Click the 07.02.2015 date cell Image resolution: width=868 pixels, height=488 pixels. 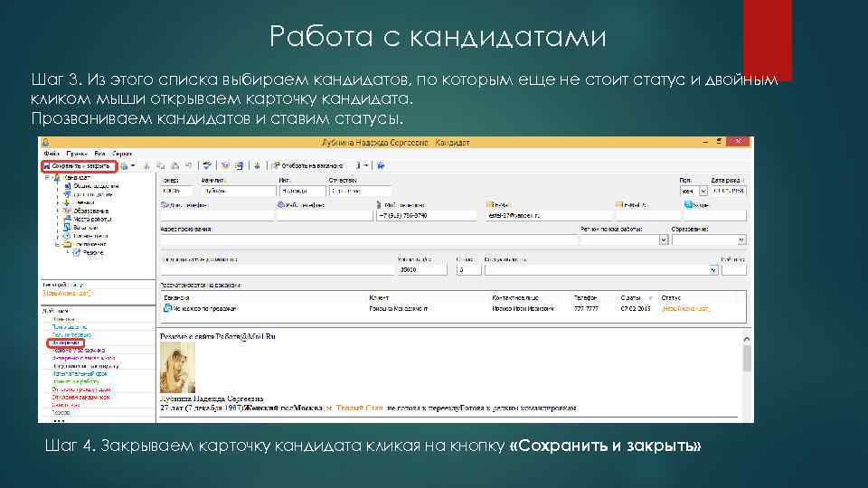pos(635,309)
